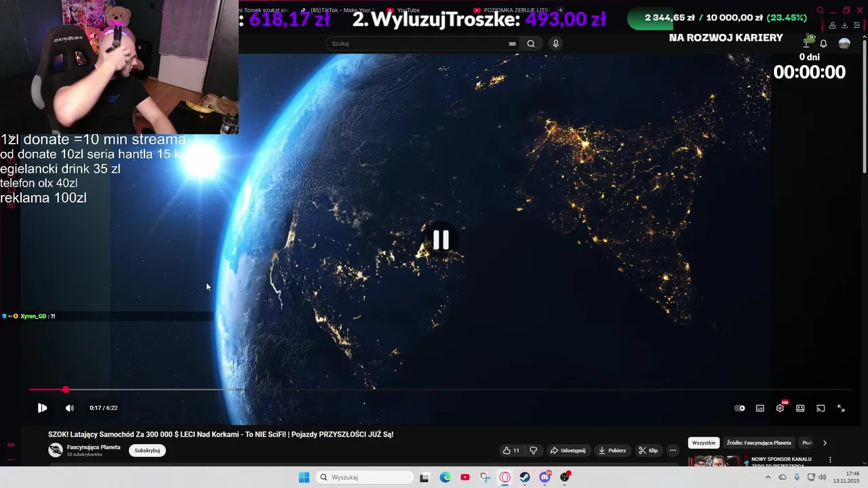Start voice search with microphone icon

pos(555,43)
